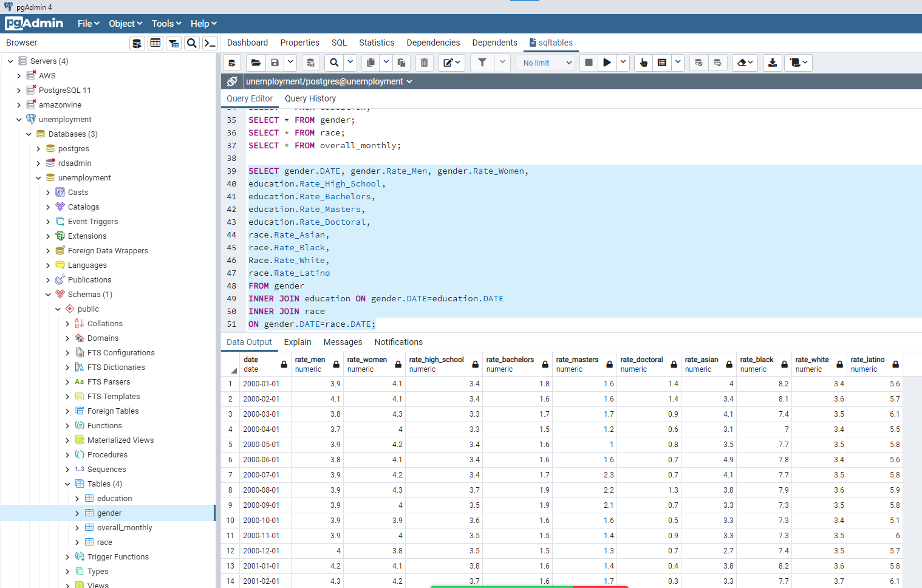Screen dimensions: 922x588
Task: Click the Explain query hand icon
Action: pos(643,63)
